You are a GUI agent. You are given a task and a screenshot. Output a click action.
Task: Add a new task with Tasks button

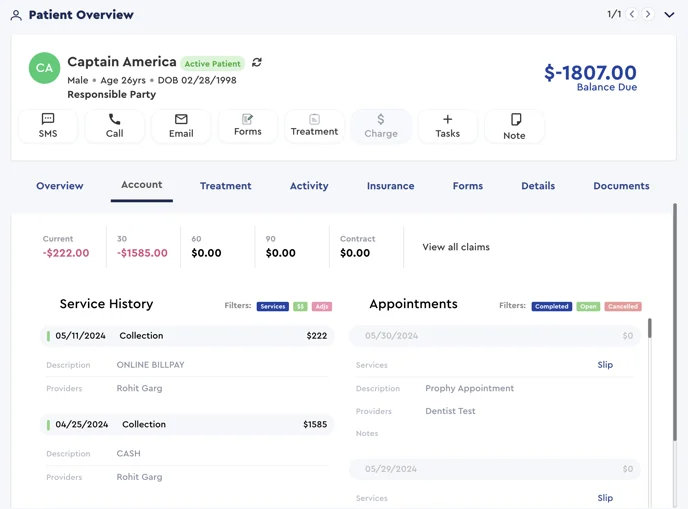pos(448,126)
